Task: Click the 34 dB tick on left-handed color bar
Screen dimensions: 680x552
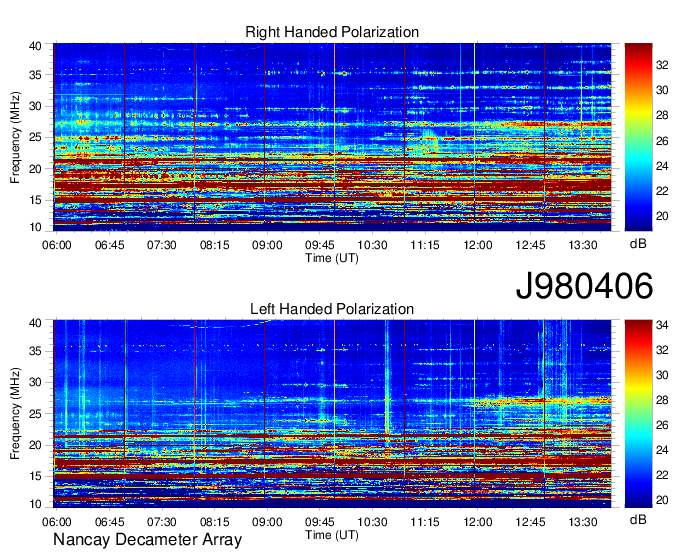Action: coord(662,325)
